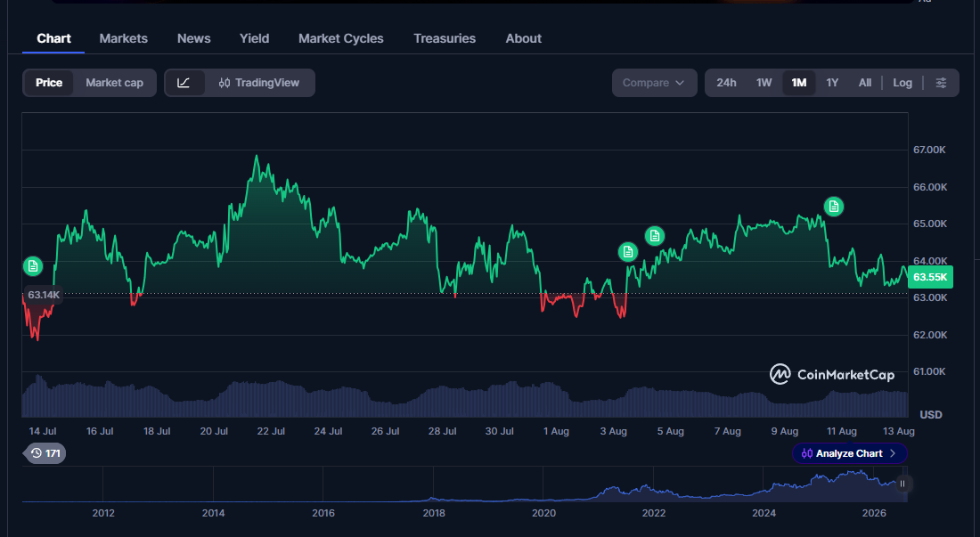Screen dimensions: 980x537
Task: Expand Analyze Chart chevron button
Action: click(849, 453)
